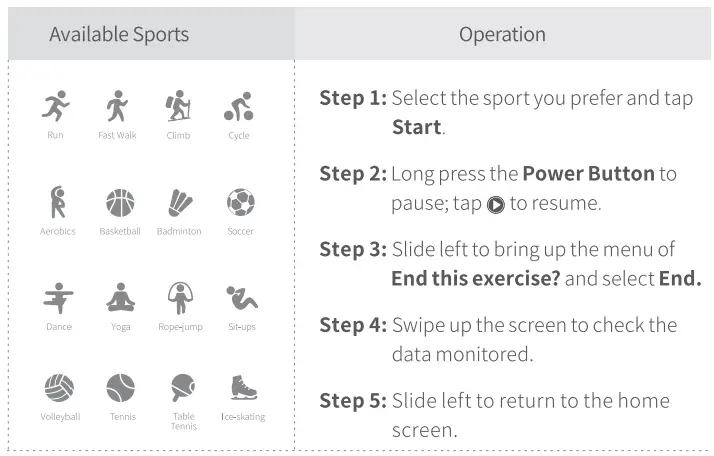
Task: Choose the Aerobics icon
Action: pyautogui.click(x=58, y=202)
